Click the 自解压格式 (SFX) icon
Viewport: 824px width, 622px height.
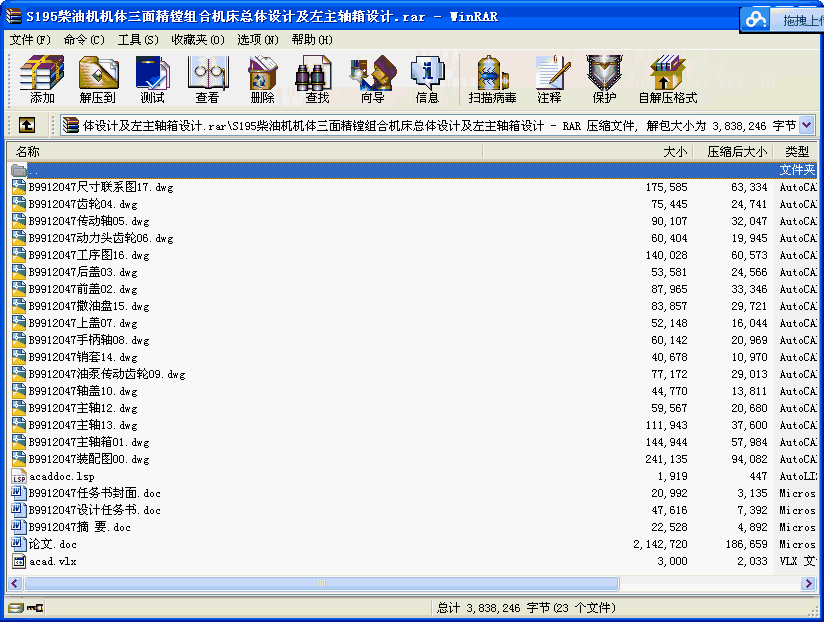(667, 80)
